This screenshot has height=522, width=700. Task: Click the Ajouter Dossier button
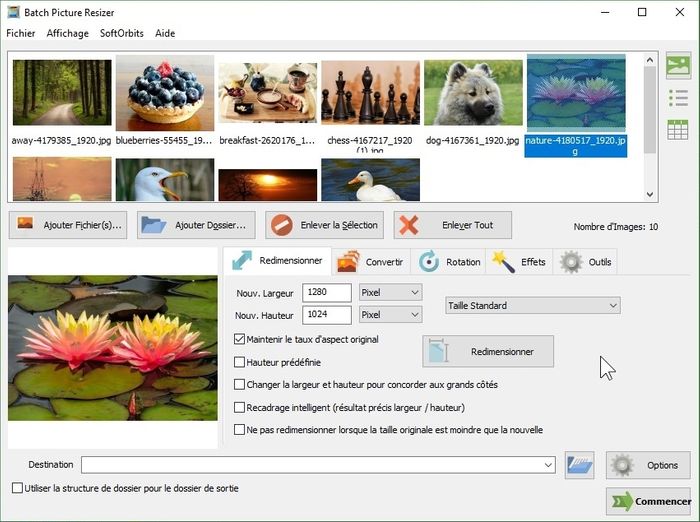tap(196, 225)
